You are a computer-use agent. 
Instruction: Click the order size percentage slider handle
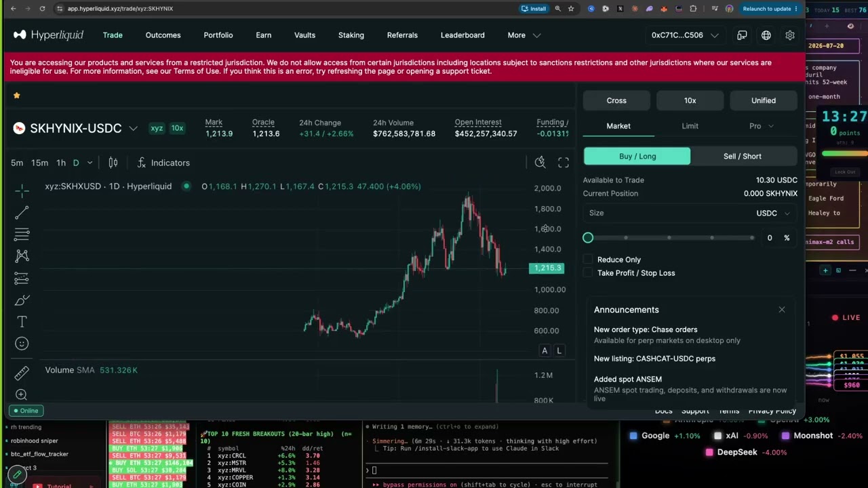tap(588, 238)
